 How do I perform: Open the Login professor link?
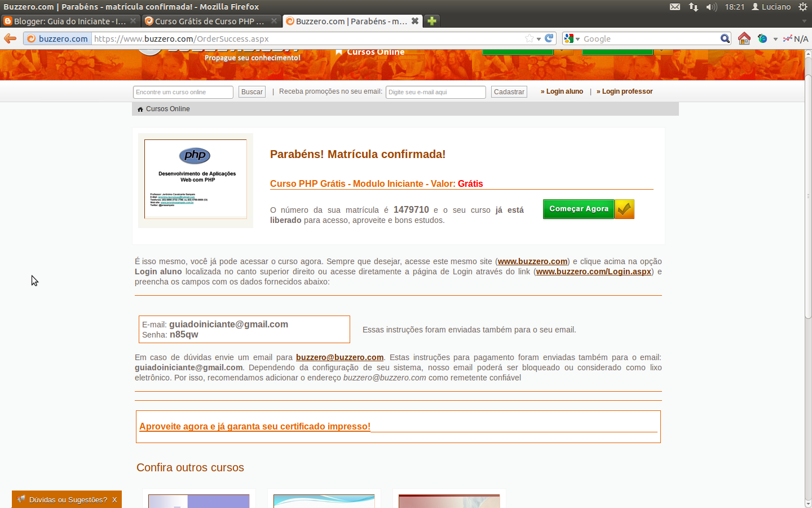tap(625, 91)
